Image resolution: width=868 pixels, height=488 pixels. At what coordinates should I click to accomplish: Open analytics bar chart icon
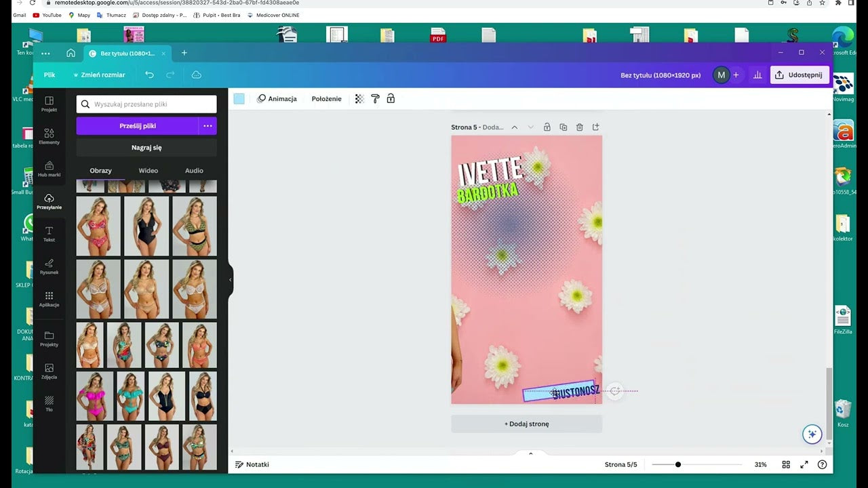point(757,75)
